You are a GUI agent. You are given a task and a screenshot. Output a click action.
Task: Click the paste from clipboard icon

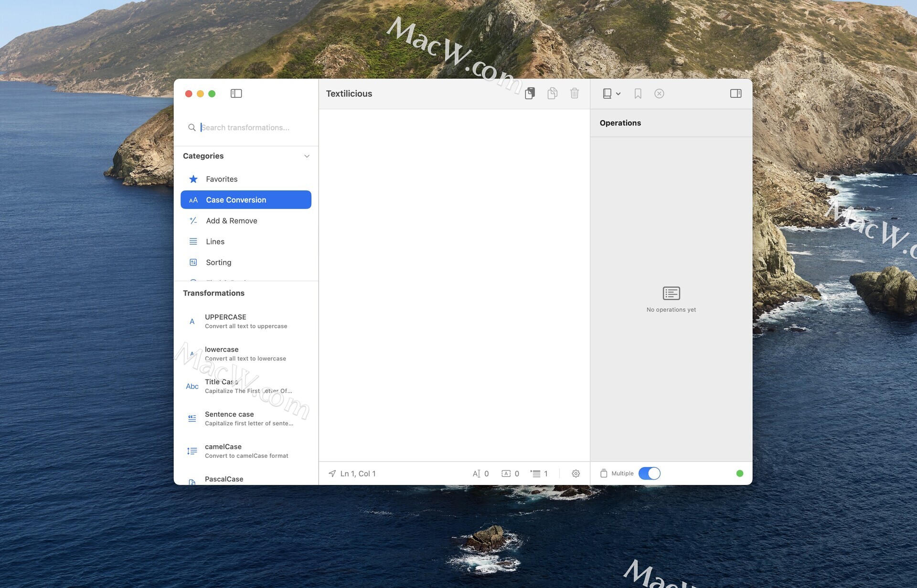(x=530, y=94)
